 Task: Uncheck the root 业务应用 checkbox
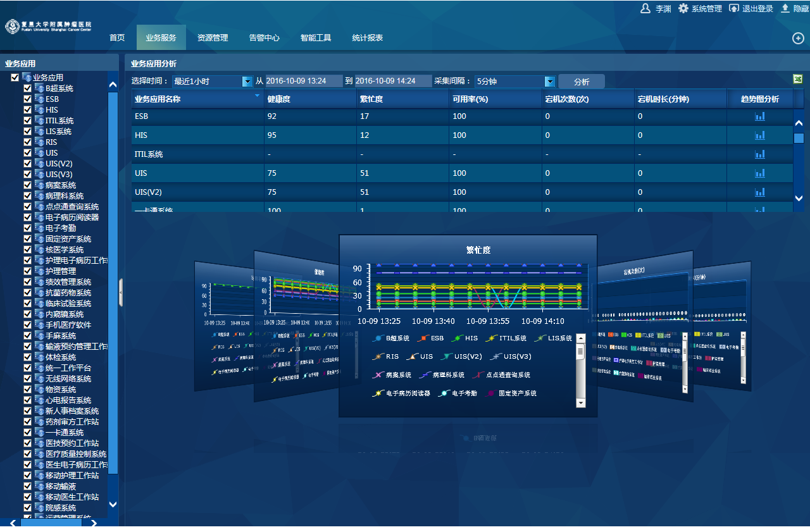point(15,78)
